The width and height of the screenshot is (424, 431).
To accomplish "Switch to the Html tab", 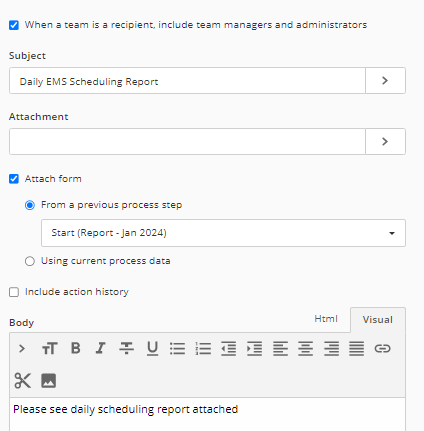I will pos(326,319).
